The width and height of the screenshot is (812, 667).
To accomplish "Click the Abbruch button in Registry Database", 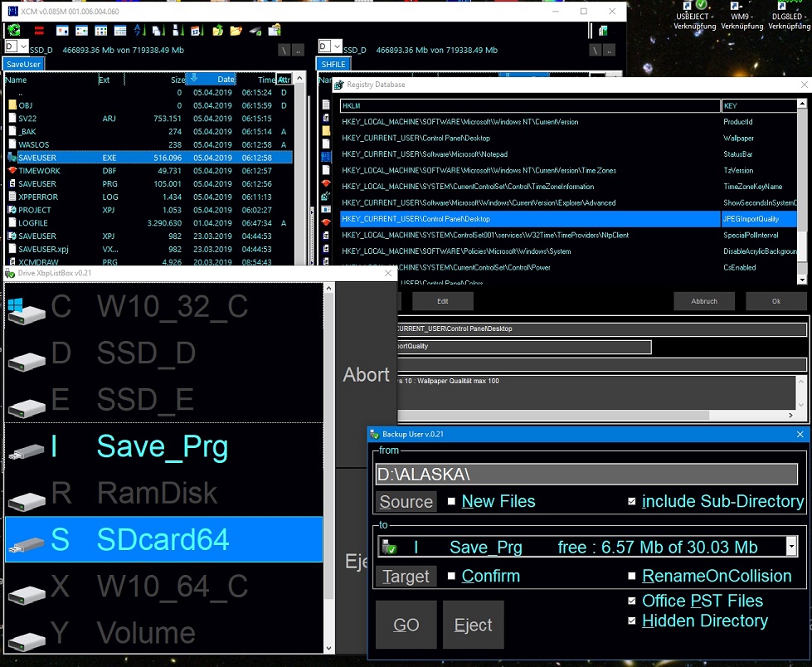I will coord(703,301).
